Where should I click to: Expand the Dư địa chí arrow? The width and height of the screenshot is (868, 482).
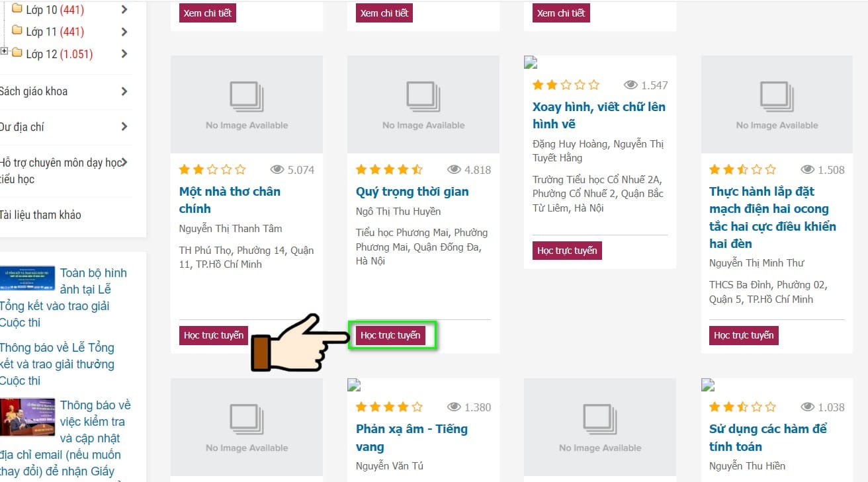[124, 126]
